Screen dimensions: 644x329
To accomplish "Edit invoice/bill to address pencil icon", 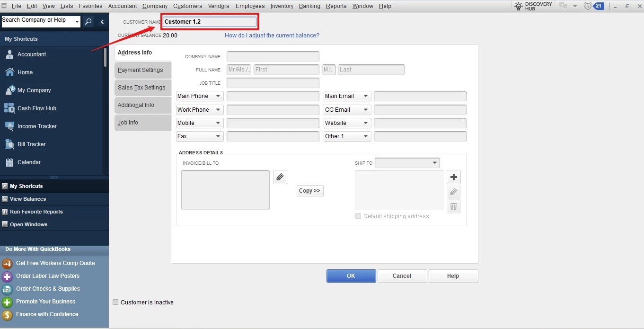I will pos(280,177).
